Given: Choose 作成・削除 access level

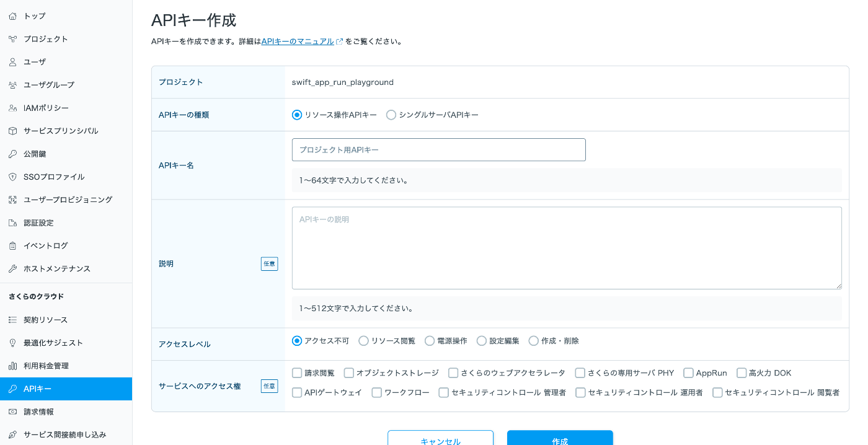Looking at the screenshot, I should (534, 341).
